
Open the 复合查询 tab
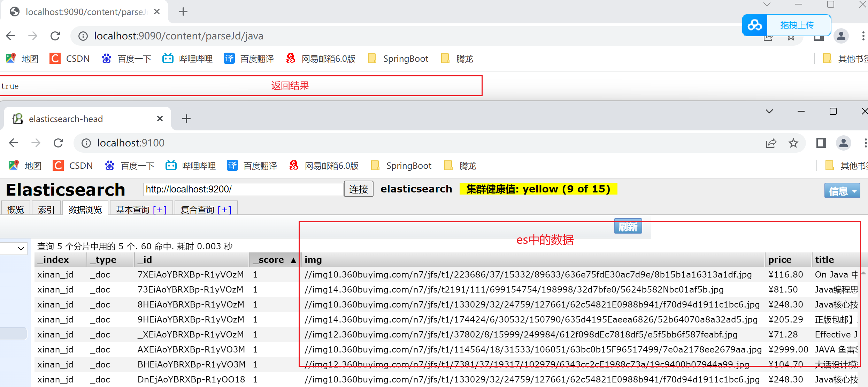click(x=206, y=209)
